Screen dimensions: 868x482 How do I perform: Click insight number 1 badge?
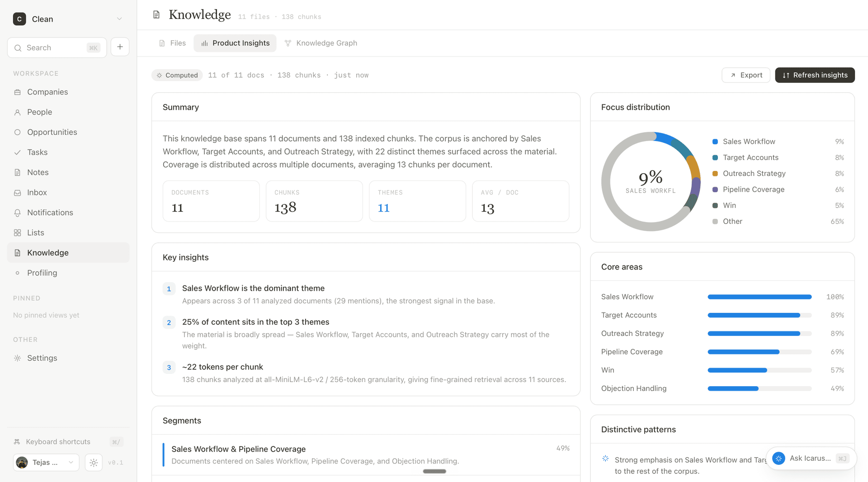tap(169, 289)
